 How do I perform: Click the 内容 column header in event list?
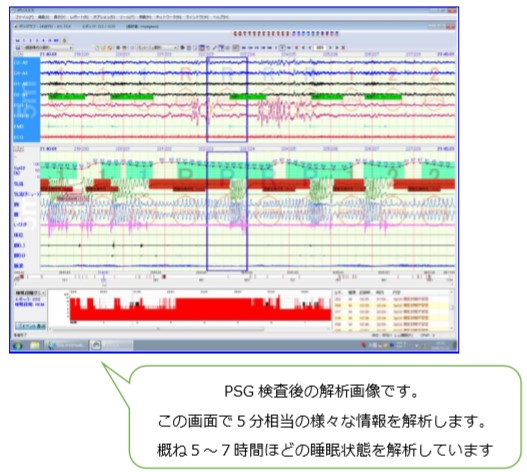[396, 292]
